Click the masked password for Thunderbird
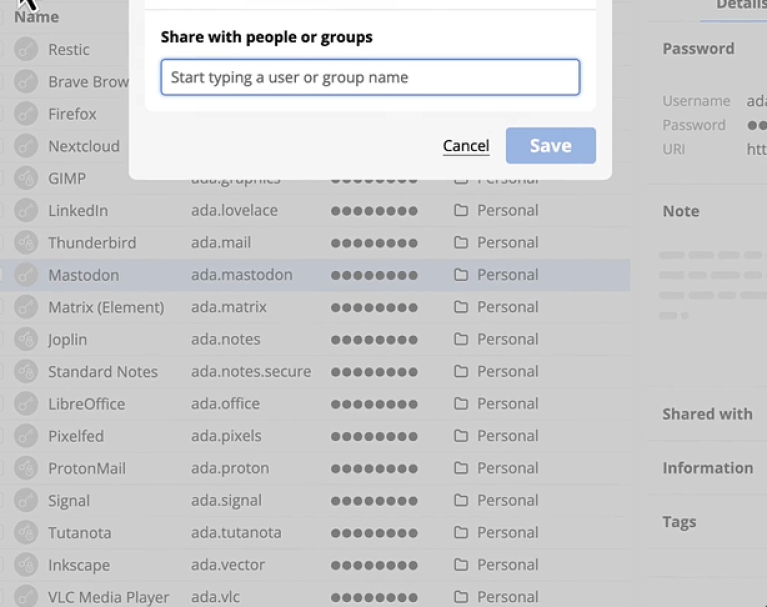Screen dimensions: 767x607 374,243
